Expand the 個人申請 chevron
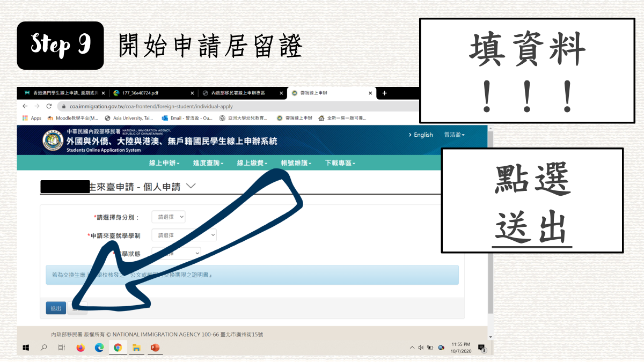This screenshot has width=644, height=362. point(191,186)
